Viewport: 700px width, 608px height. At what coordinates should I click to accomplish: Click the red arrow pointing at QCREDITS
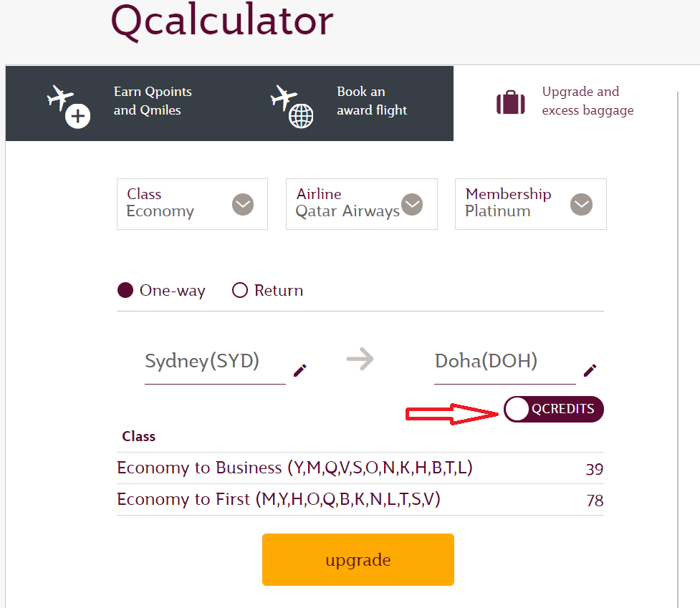coord(452,414)
